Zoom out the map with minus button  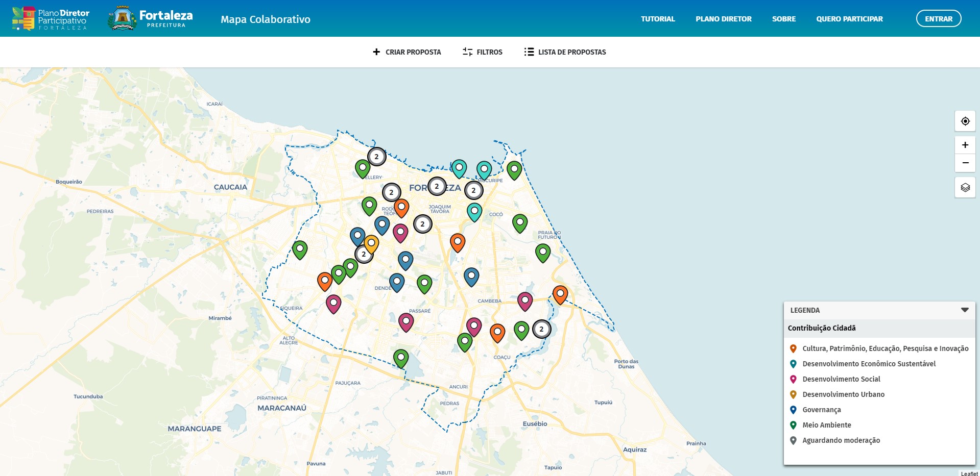(x=965, y=163)
